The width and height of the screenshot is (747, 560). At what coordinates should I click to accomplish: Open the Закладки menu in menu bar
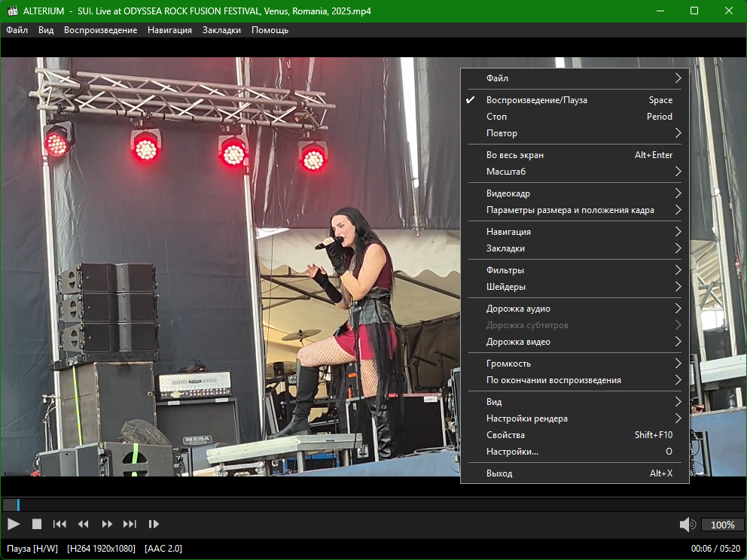point(221,30)
